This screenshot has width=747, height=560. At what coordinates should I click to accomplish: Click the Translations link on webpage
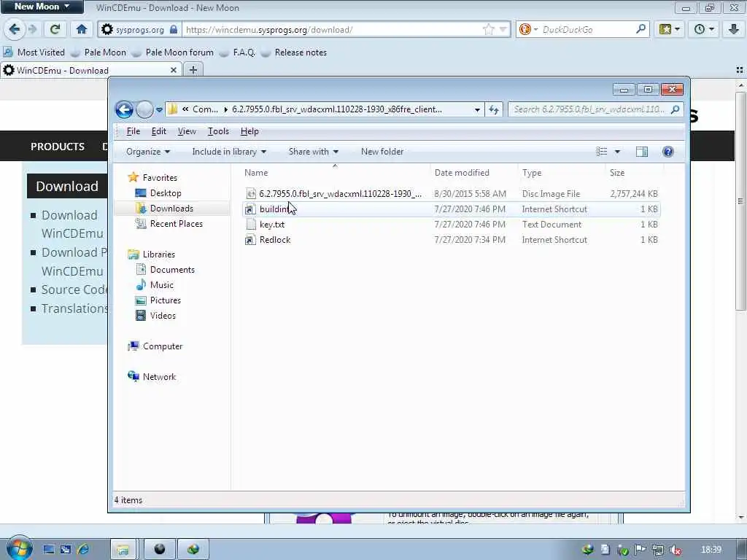point(74,308)
